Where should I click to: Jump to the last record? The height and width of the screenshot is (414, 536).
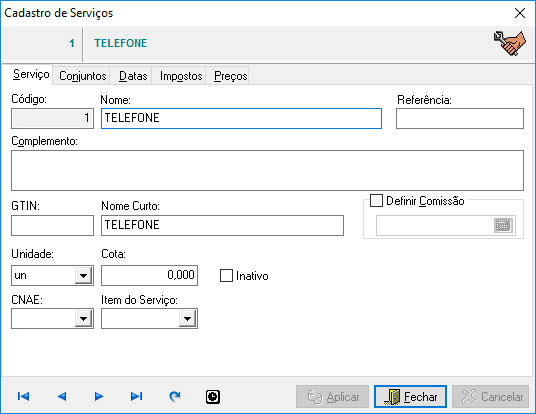coord(136,396)
